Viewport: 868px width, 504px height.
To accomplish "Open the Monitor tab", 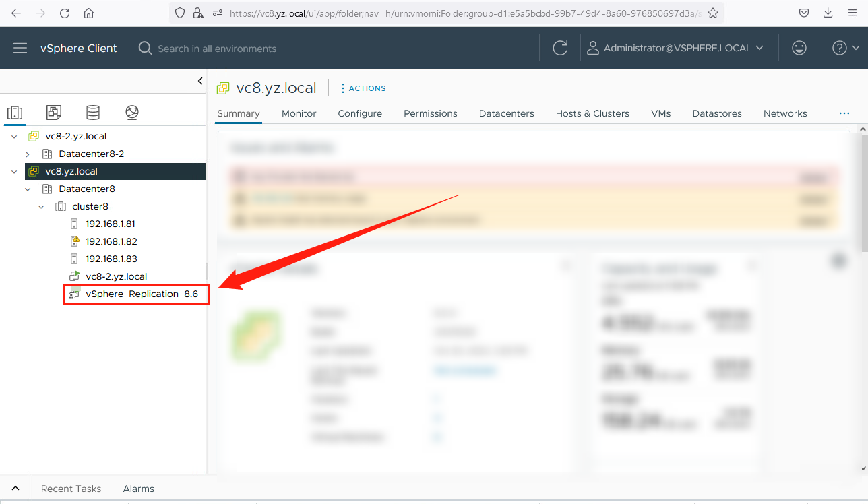I will 299,113.
